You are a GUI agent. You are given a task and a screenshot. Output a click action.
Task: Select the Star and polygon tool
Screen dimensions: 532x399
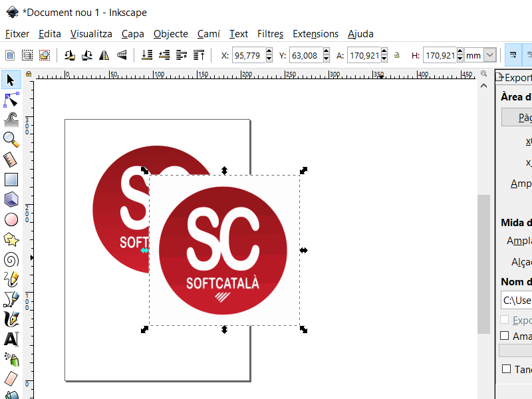pyautogui.click(x=11, y=239)
